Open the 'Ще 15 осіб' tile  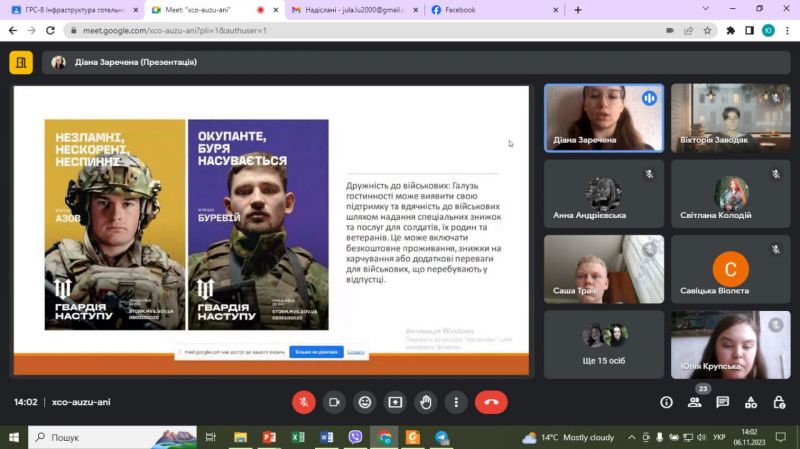coord(604,344)
